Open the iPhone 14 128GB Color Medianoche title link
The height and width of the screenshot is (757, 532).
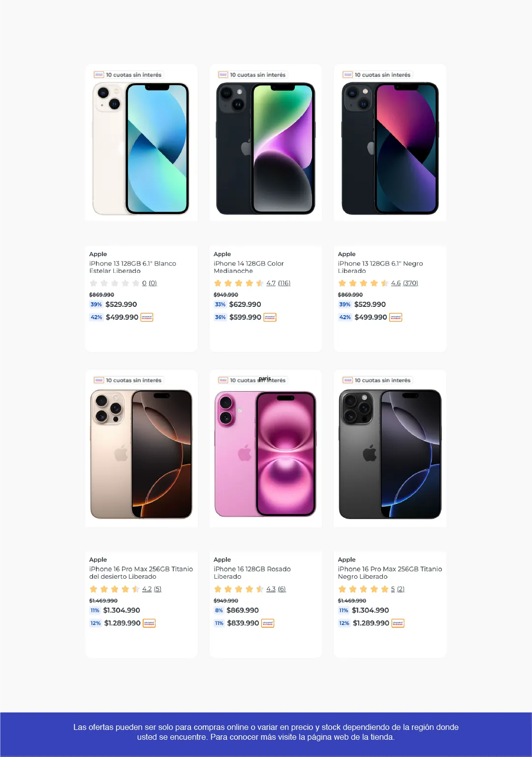249,267
